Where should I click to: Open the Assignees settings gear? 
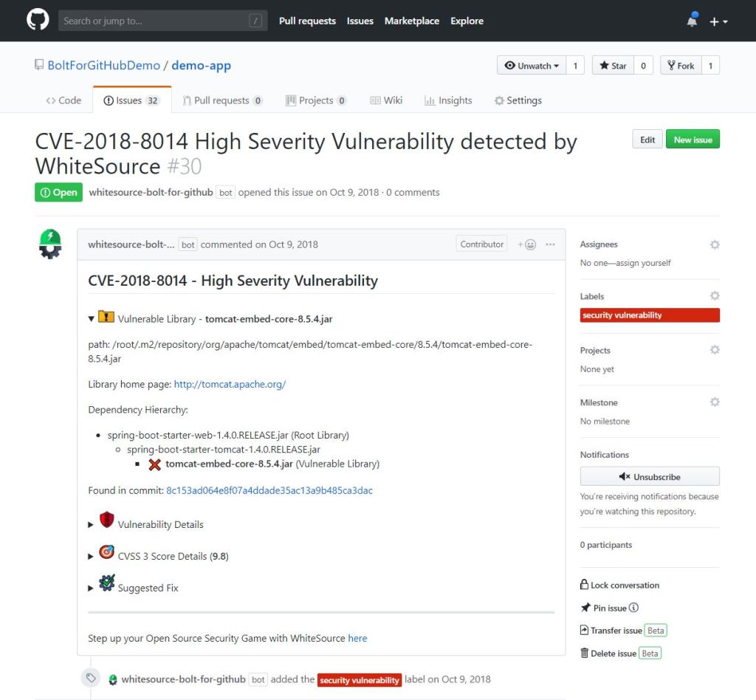point(713,244)
